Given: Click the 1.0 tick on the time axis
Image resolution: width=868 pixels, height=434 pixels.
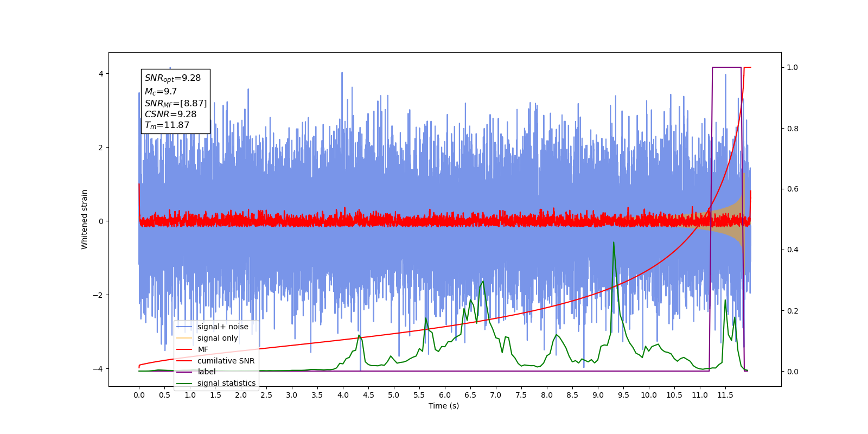Looking at the screenshot, I should click(x=190, y=395).
